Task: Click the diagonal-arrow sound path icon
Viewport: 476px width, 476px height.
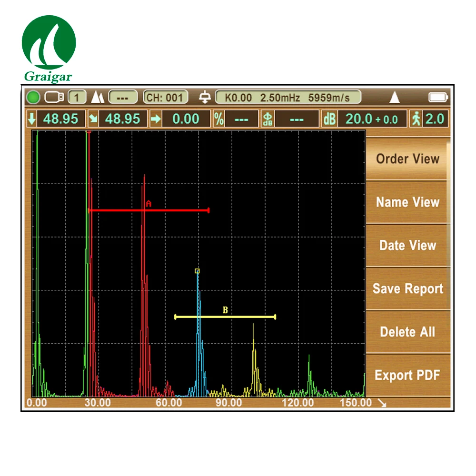Action: coord(93,119)
